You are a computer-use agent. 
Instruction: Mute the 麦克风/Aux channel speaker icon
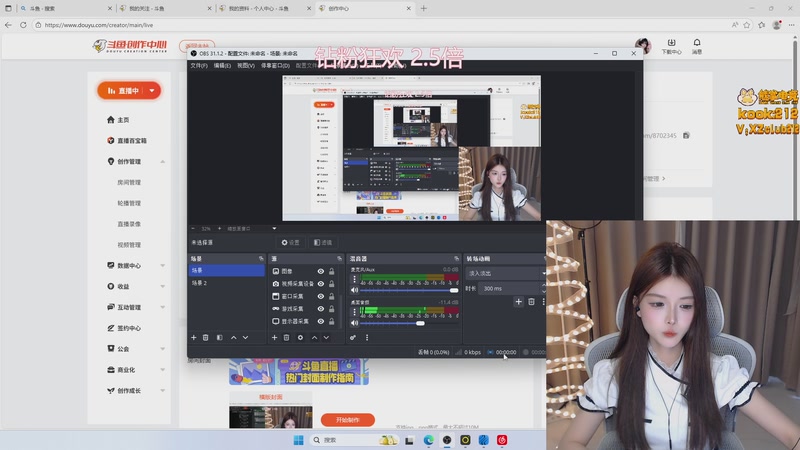355,290
